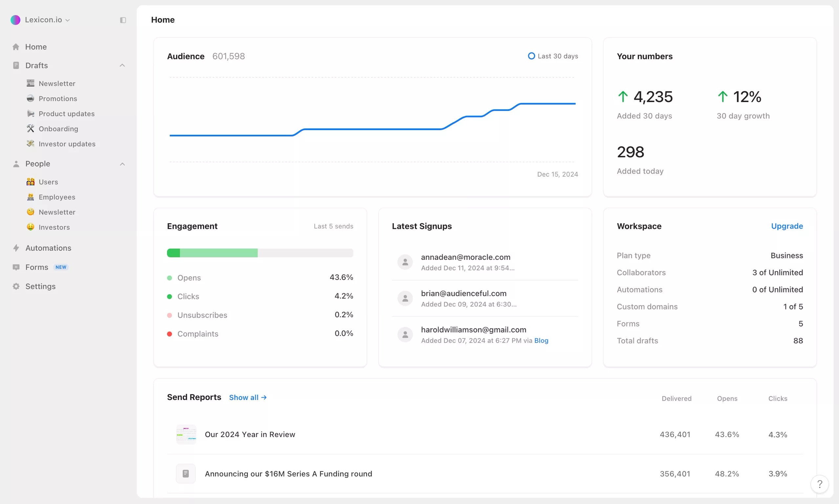The height and width of the screenshot is (504, 839).
Task: Open the Investors people list
Action: pyautogui.click(x=54, y=227)
